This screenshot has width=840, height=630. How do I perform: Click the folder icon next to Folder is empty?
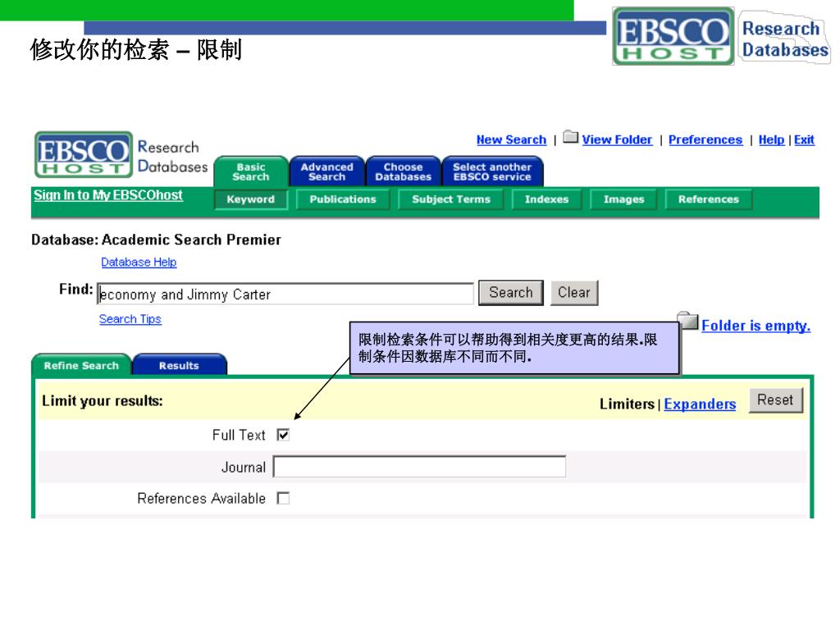coord(688,321)
